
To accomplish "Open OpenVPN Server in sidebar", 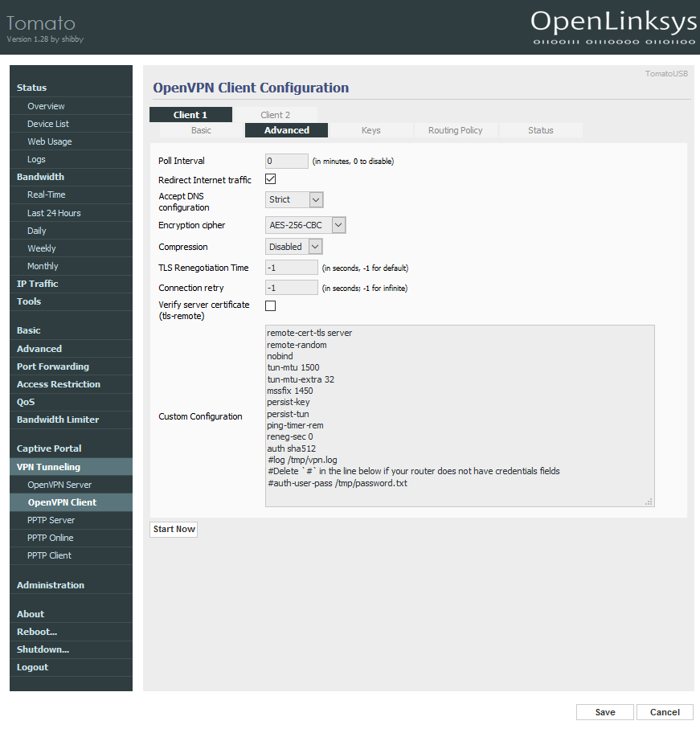I will click(x=59, y=485).
